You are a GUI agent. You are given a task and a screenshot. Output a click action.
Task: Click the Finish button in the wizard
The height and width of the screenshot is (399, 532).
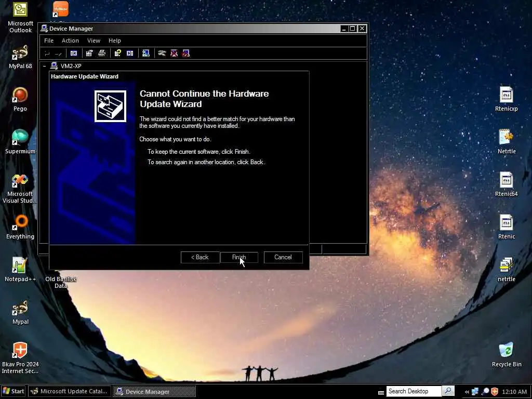pyautogui.click(x=239, y=257)
